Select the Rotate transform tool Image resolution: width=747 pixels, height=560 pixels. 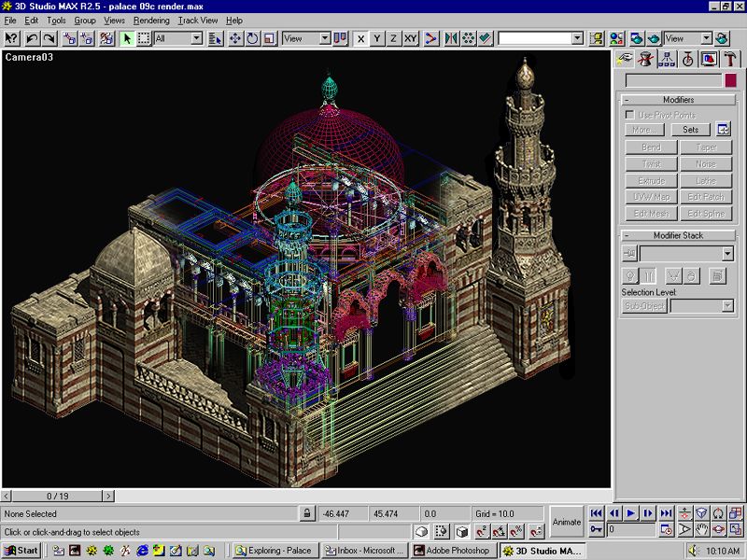click(x=252, y=39)
